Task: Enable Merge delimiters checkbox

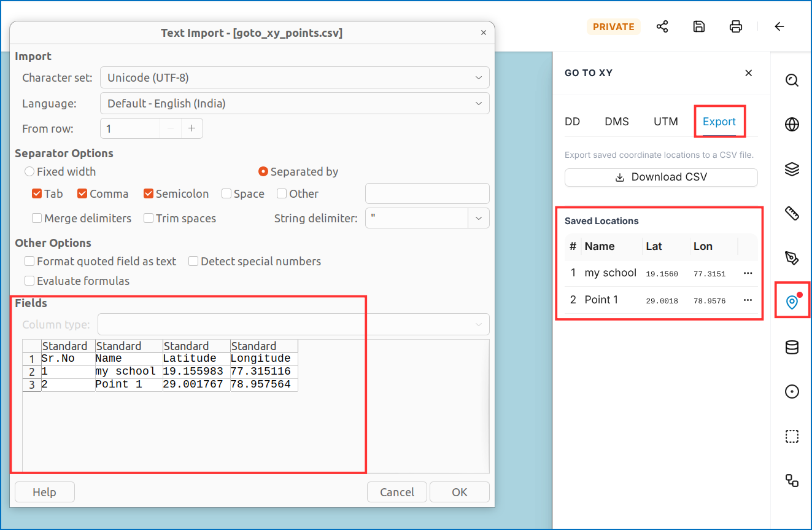Action: (37, 219)
